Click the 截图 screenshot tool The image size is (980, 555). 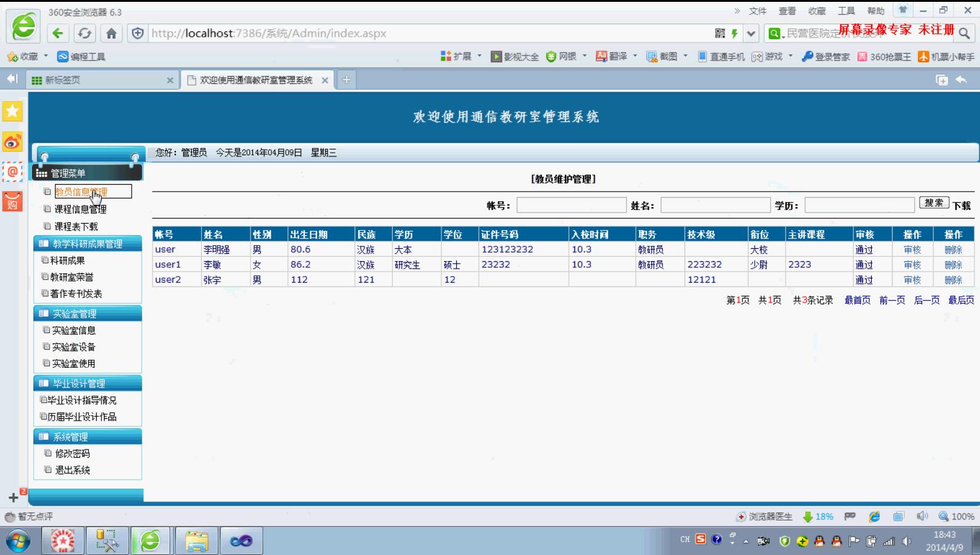click(x=662, y=56)
